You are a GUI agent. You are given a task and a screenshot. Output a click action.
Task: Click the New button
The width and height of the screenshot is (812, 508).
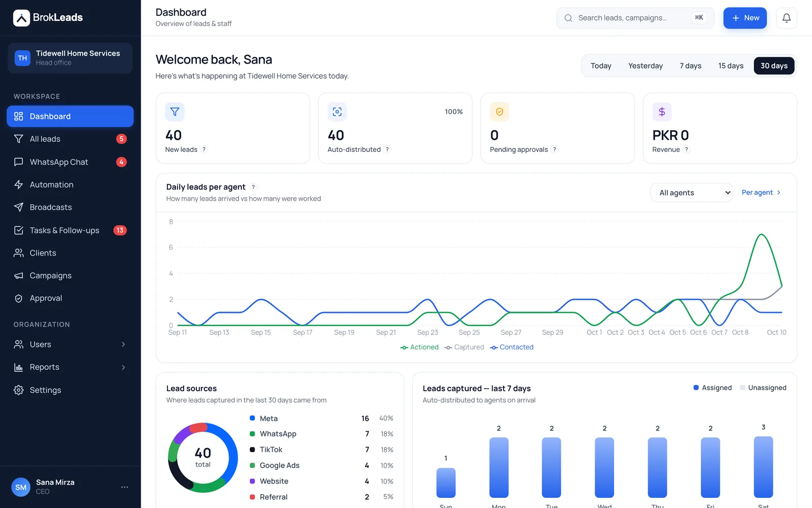coord(745,18)
